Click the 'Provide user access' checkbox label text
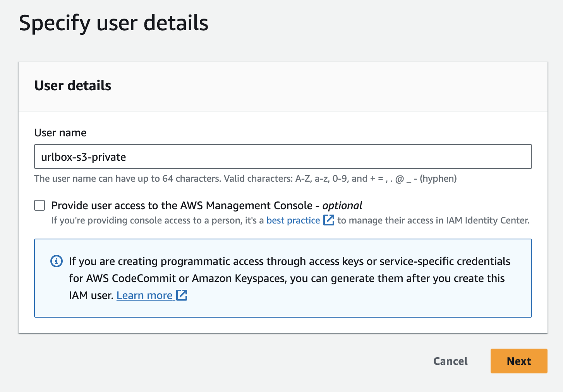 [x=182, y=205]
